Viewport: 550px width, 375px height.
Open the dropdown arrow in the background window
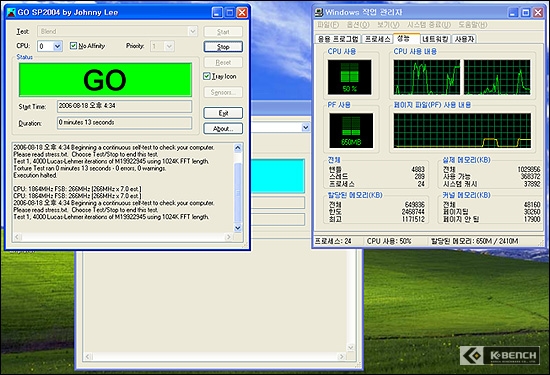[306, 127]
